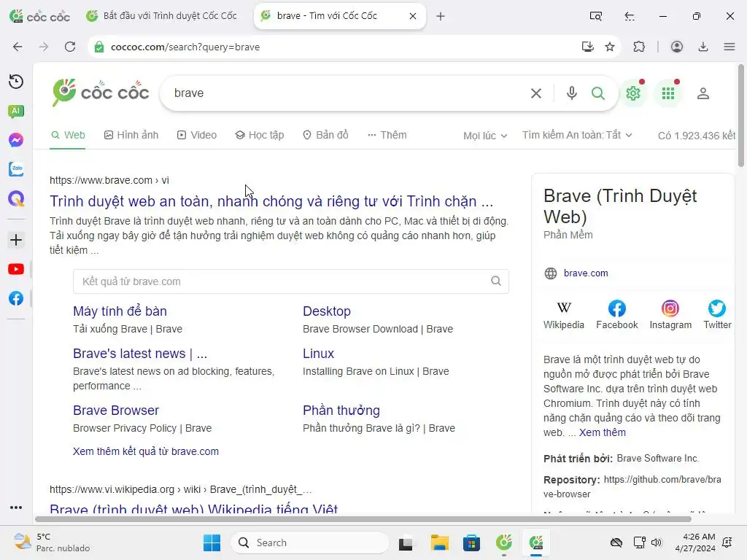747x560 pixels.
Task: Select the Web search tab
Action: 68,135
